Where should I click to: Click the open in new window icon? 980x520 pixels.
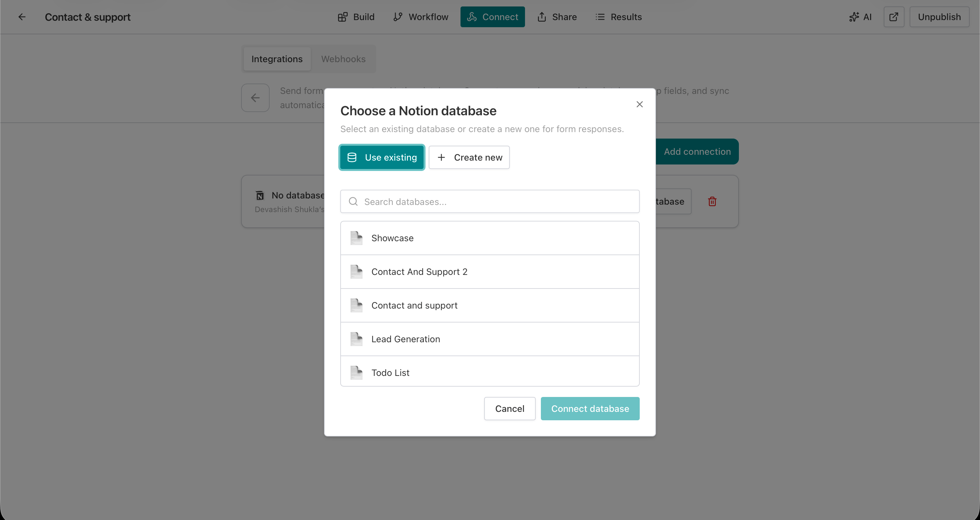(894, 17)
